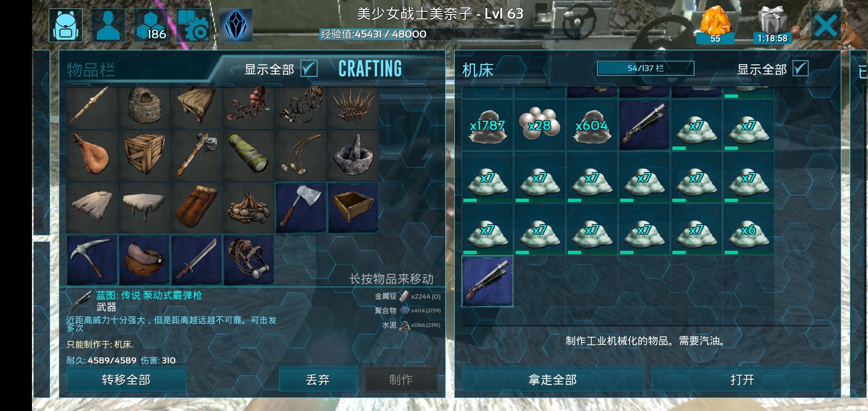Click the 转移全部 button
The width and height of the screenshot is (868, 411).
pyautogui.click(x=126, y=379)
